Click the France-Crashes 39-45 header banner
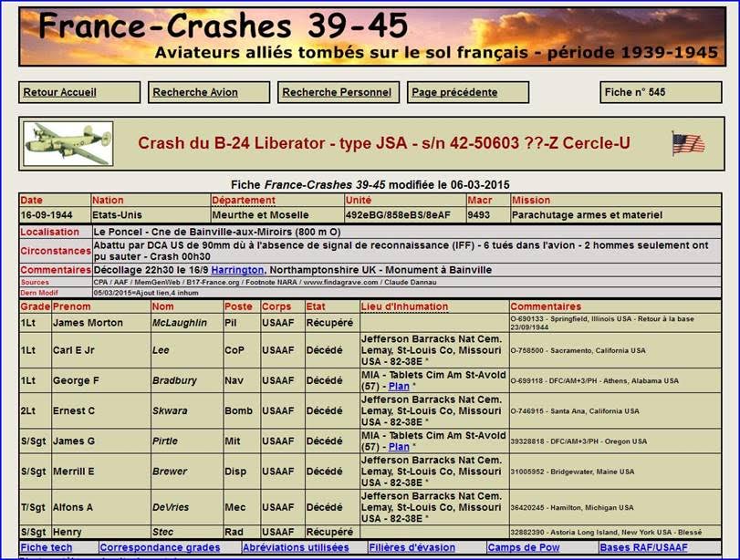 [370, 36]
